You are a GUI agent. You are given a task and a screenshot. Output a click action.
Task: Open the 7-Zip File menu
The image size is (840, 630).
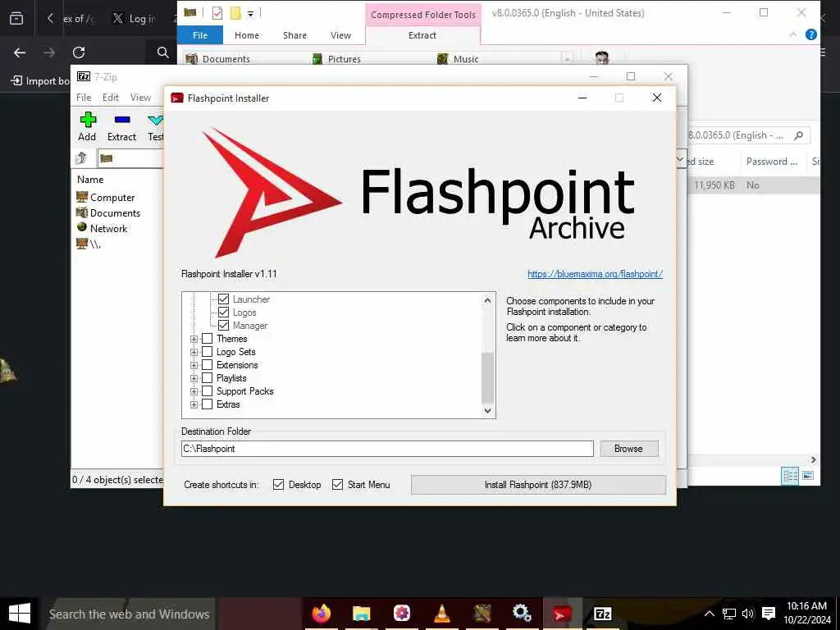[x=84, y=98]
